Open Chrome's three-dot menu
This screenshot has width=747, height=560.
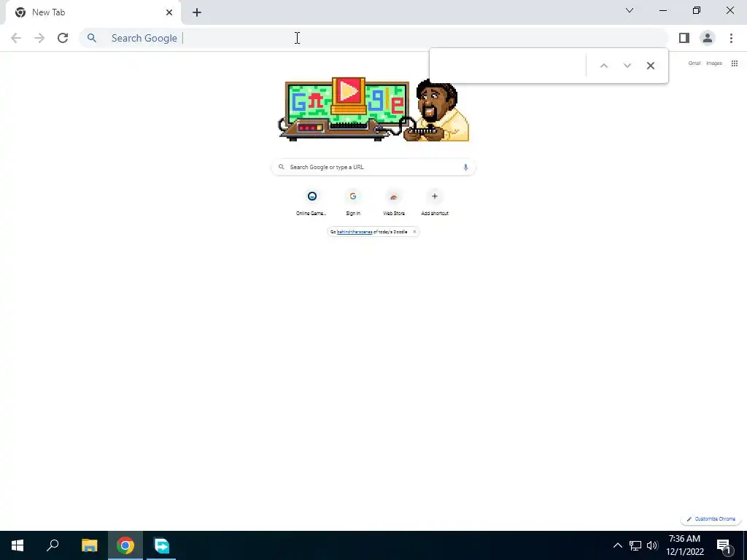point(731,38)
